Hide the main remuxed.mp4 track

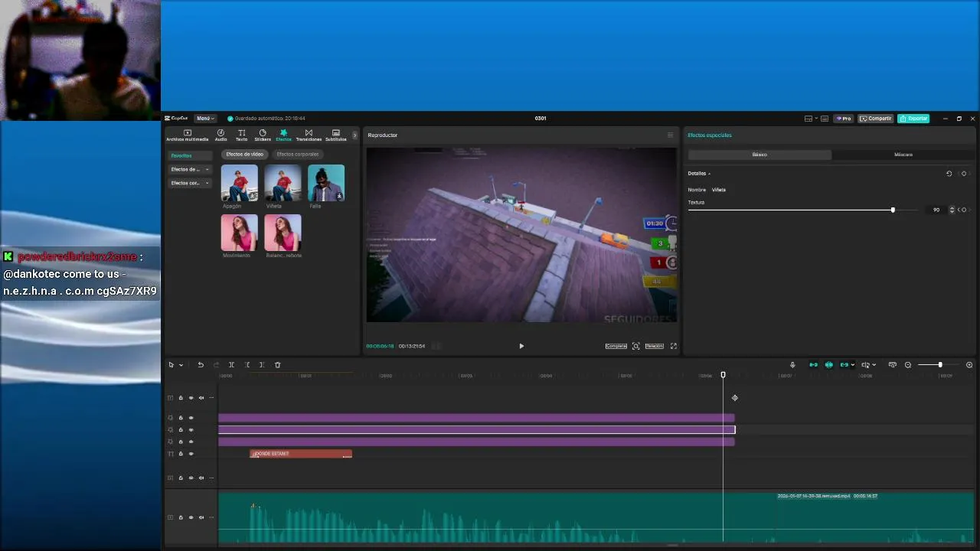(191, 517)
